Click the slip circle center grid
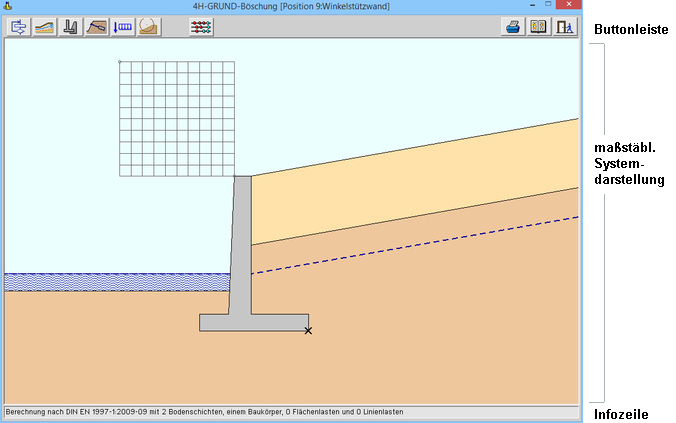 [x=176, y=118]
